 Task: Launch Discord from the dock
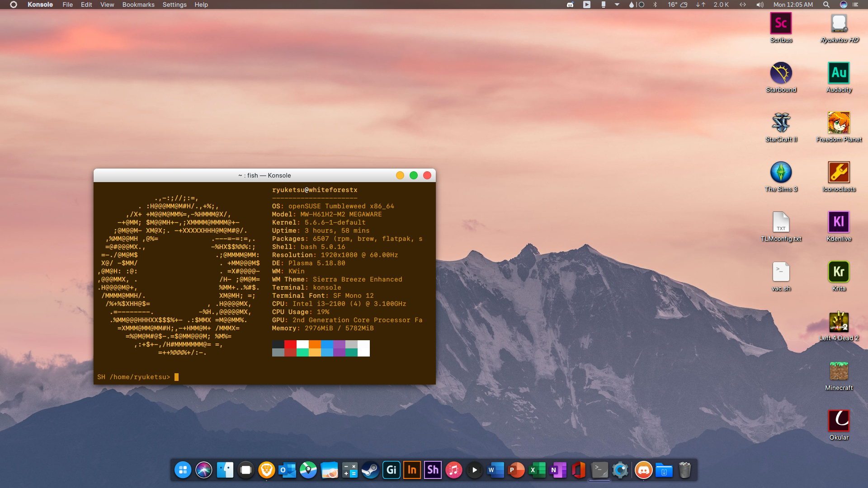[643, 470]
